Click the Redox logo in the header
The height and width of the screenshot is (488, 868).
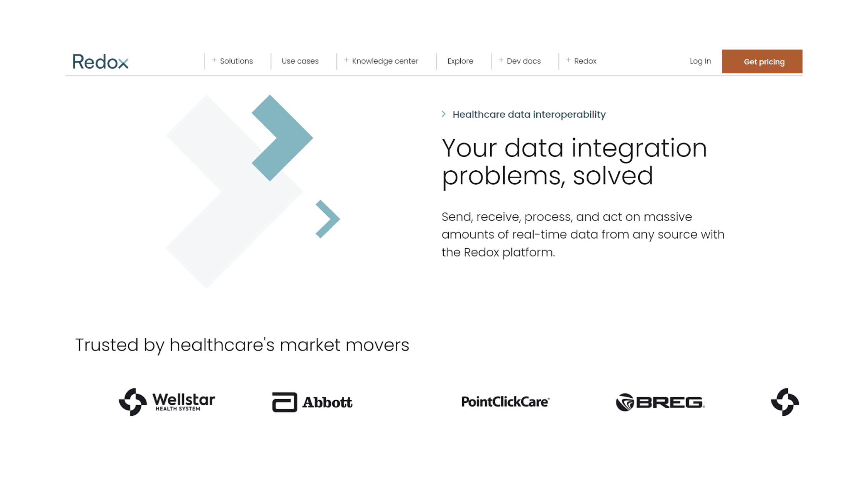(x=100, y=61)
